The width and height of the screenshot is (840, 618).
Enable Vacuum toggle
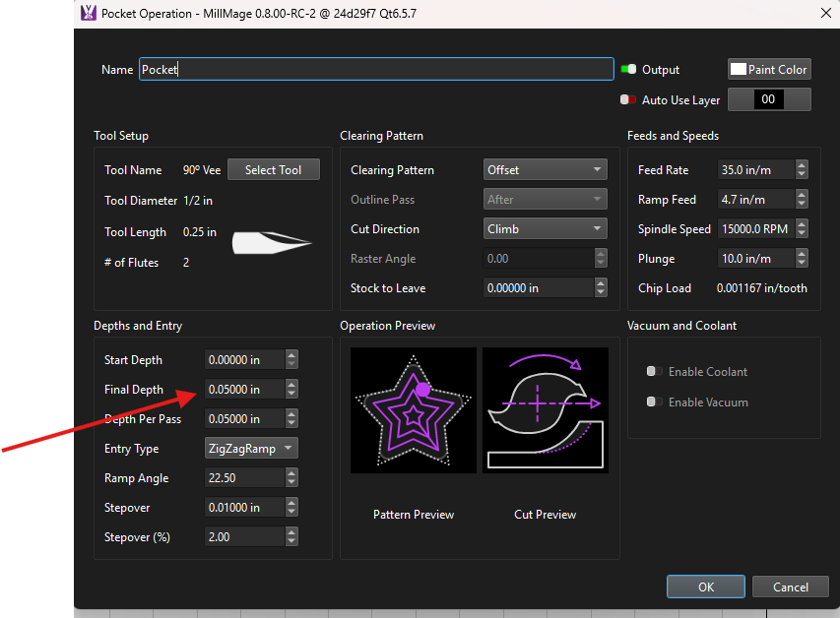[654, 402]
